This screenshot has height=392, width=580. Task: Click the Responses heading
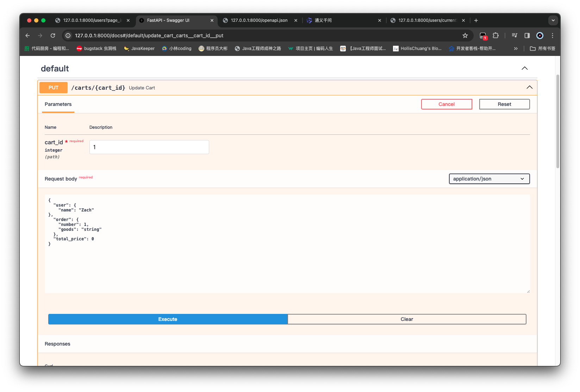click(x=57, y=344)
